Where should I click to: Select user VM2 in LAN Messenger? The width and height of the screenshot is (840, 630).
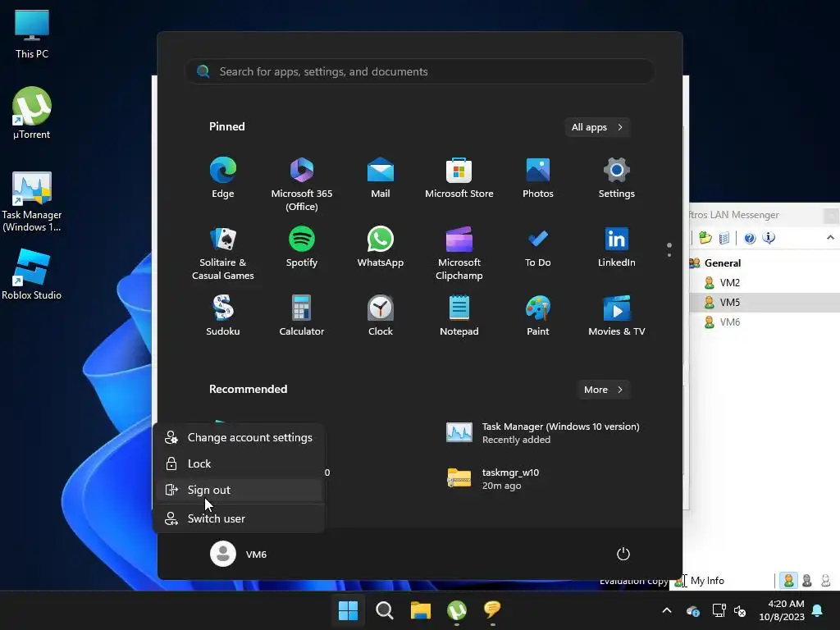(x=729, y=283)
